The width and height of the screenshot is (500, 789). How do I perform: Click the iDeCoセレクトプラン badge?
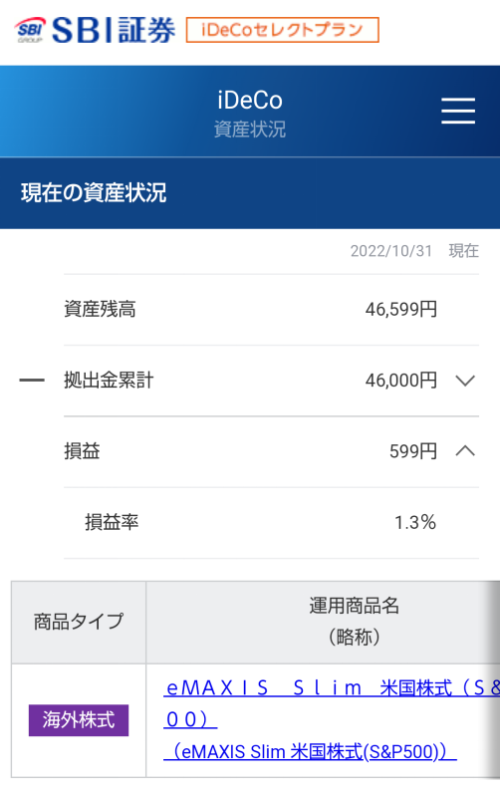coord(282,30)
